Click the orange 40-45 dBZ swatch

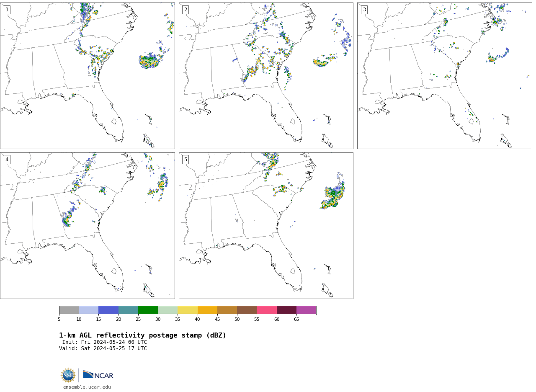207,310
